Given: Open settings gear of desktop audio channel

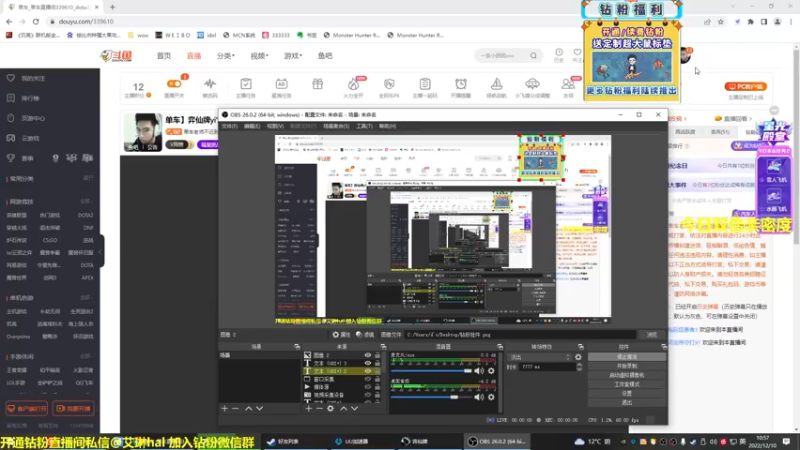Looking at the screenshot, I should coord(491,397).
